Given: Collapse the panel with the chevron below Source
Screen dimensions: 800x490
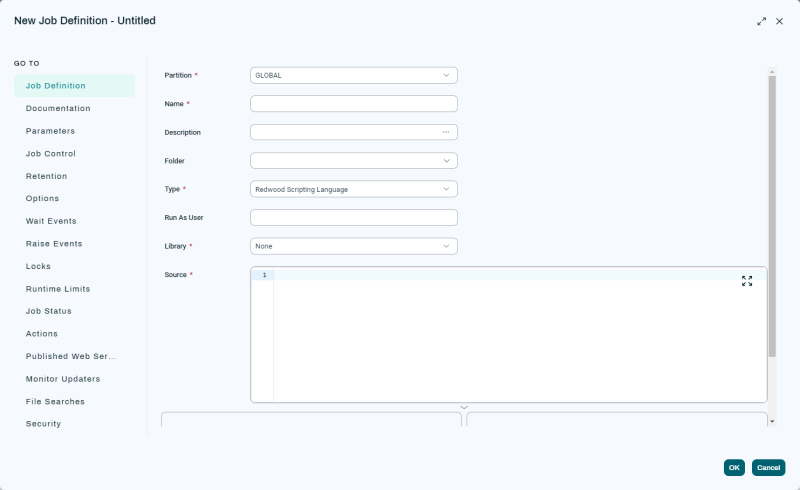Looking at the screenshot, I should 464,407.
